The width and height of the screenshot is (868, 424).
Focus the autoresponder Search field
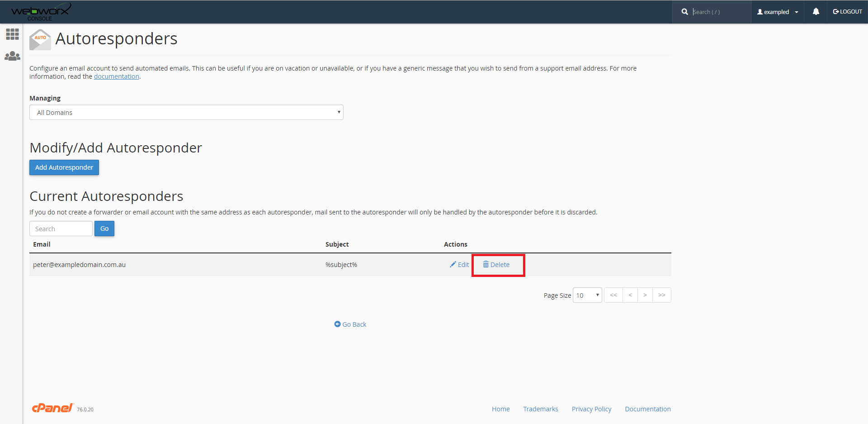(61, 229)
